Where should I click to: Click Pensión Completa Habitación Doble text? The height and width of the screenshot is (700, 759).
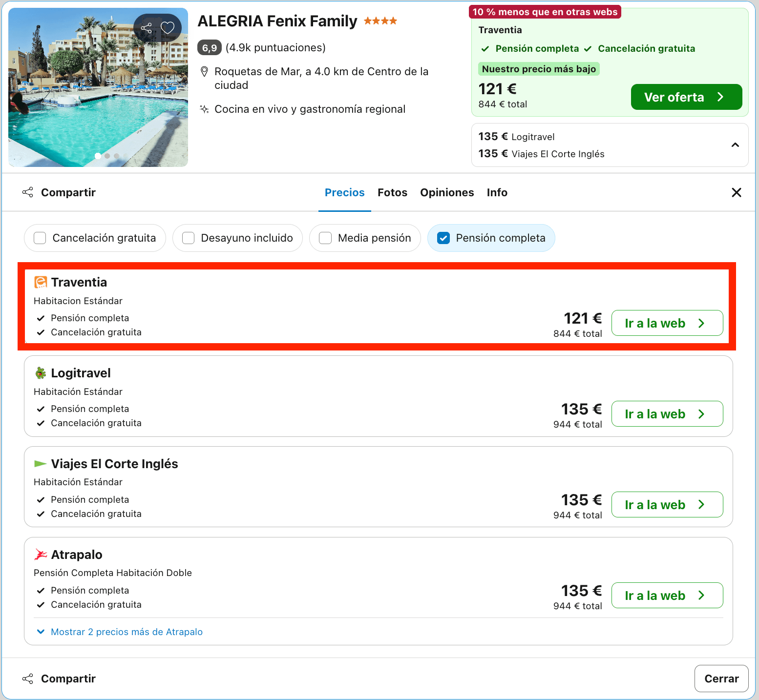click(113, 573)
